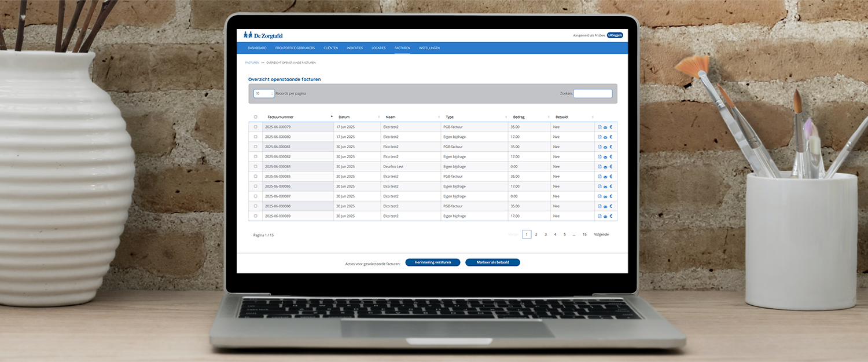The width and height of the screenshot is (868, 362).
Task: Click the euro icon for invoice 2025-06-000089
Action: coord(610,216)
